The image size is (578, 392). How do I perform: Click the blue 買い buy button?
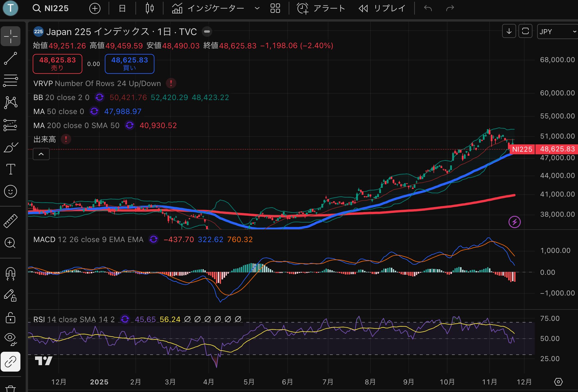129,64
